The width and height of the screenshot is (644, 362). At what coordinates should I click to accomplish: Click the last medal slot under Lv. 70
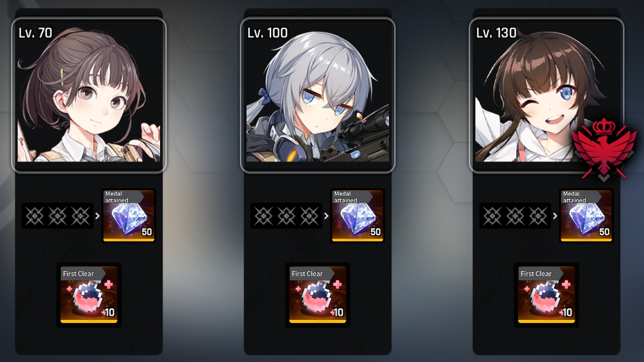pos(80,216)
